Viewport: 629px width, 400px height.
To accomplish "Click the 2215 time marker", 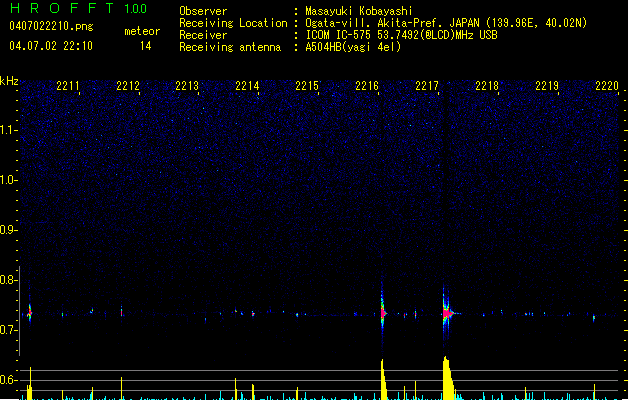I will (x=307, y=86).
